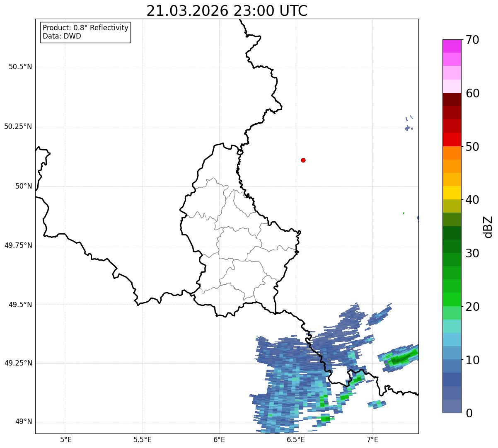The height and width of the screenshot is (448, 498).
Task: Click the 7°E longitude label
Action: tap(372, 440)
